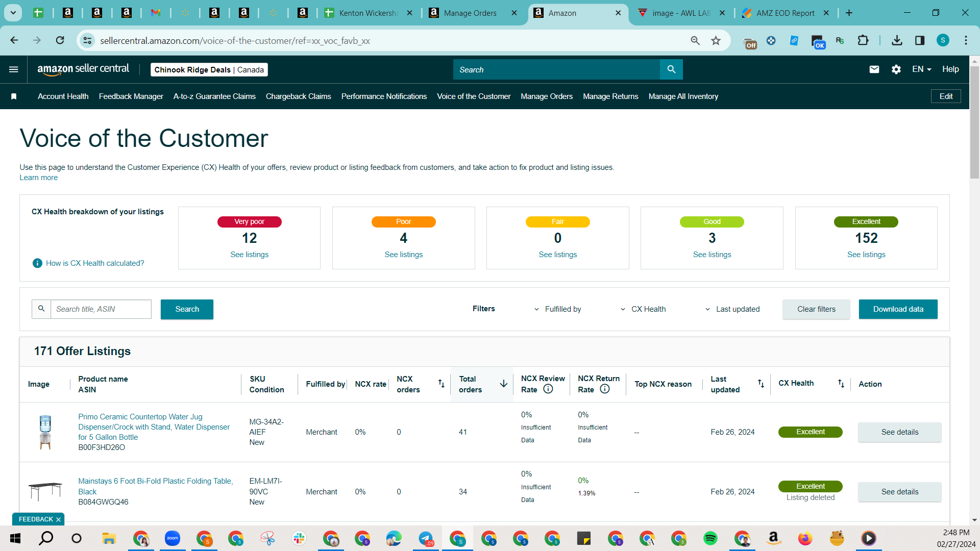Click the magnifier icon beside title search box
The width and height of the screenshot is (980, 551).
pos(41,309)
